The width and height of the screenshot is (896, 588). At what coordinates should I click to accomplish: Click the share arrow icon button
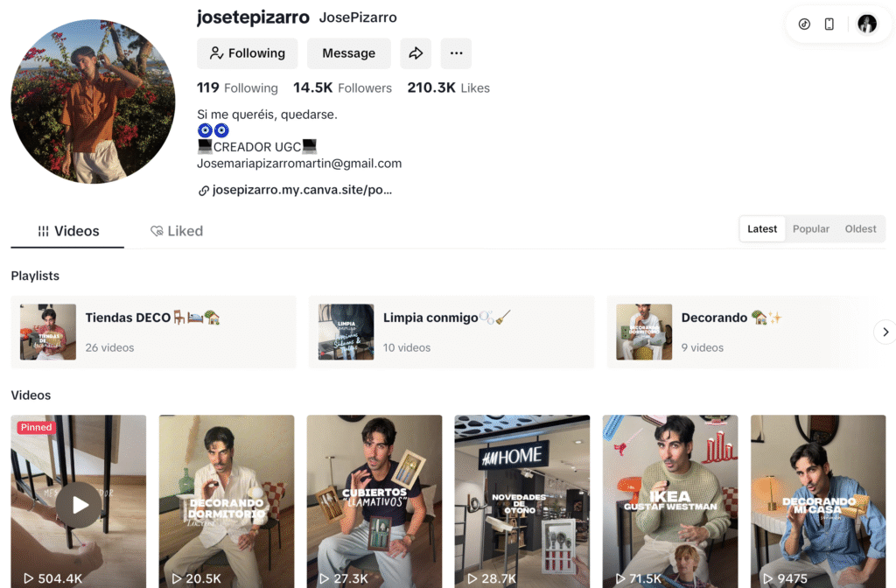click(x=416, y=53)
